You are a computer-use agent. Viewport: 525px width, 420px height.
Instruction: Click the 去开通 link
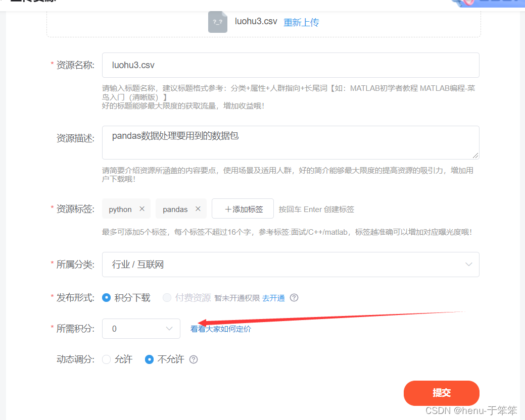(x=273, y=298)
